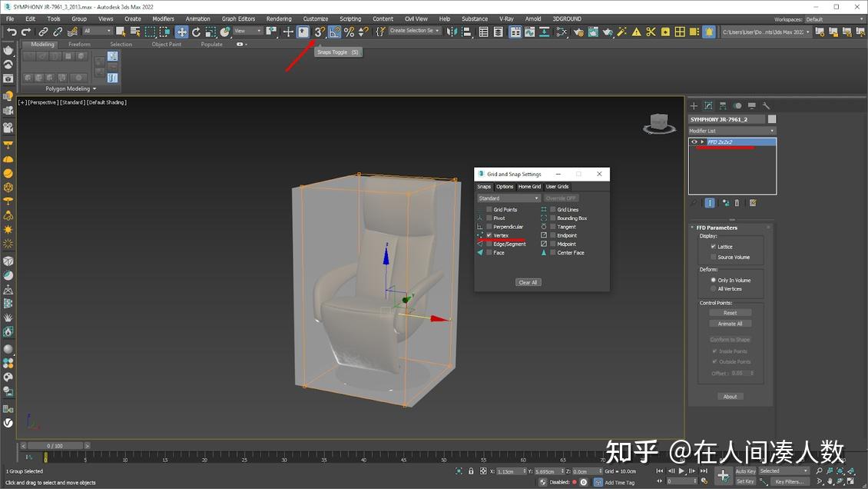Open the Modify panel in the command panel
Viewport: 868px width, 489px height.
click(707, 105)
